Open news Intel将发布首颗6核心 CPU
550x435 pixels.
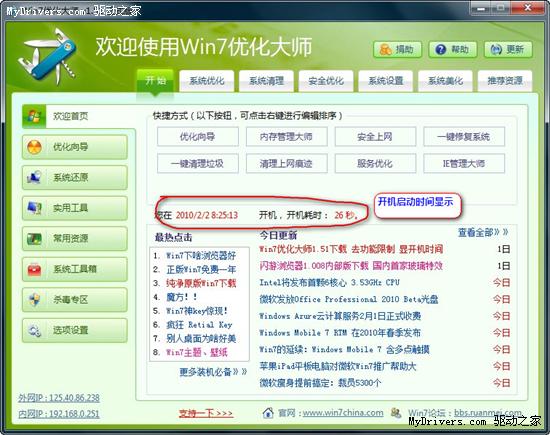click(x=329, y=283)
